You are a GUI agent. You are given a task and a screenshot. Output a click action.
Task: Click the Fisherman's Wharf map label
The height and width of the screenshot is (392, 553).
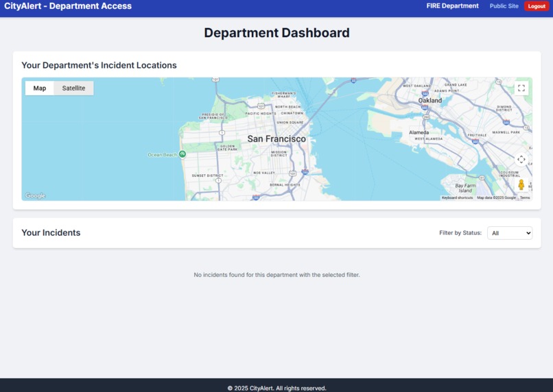(283, 95)
